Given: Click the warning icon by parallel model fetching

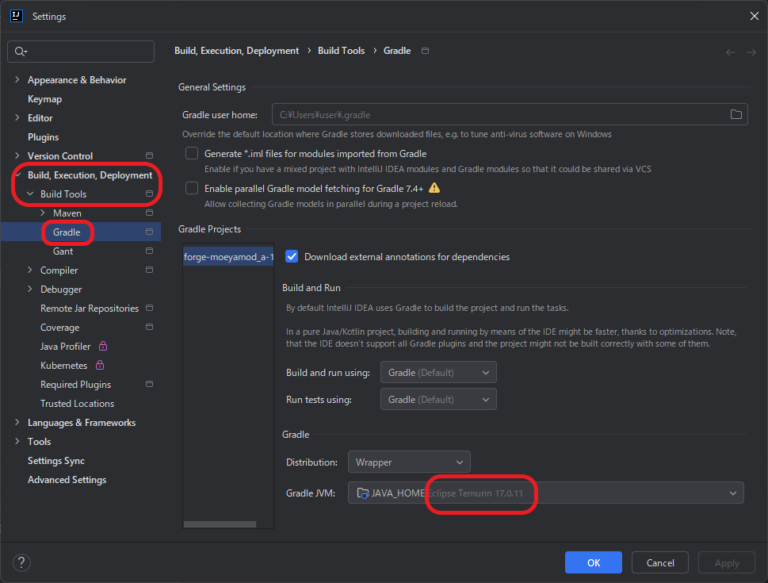Looking at the screenshot, I should (x=434, y=188).
